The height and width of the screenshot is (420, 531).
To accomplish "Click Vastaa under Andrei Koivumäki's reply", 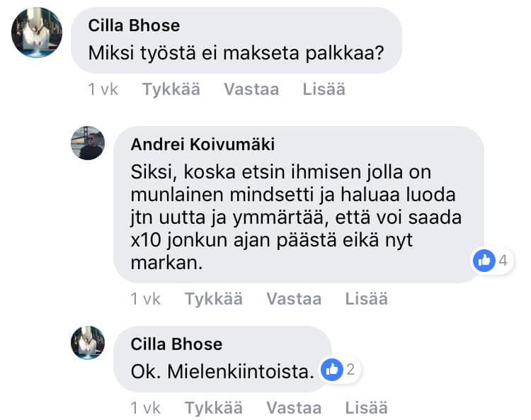I will 294,298.
